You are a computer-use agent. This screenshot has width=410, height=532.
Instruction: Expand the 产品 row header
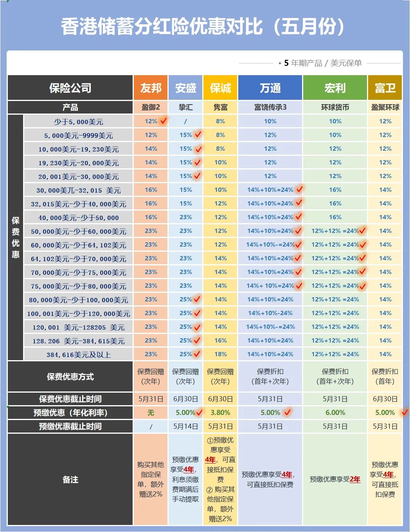[70, 107]
